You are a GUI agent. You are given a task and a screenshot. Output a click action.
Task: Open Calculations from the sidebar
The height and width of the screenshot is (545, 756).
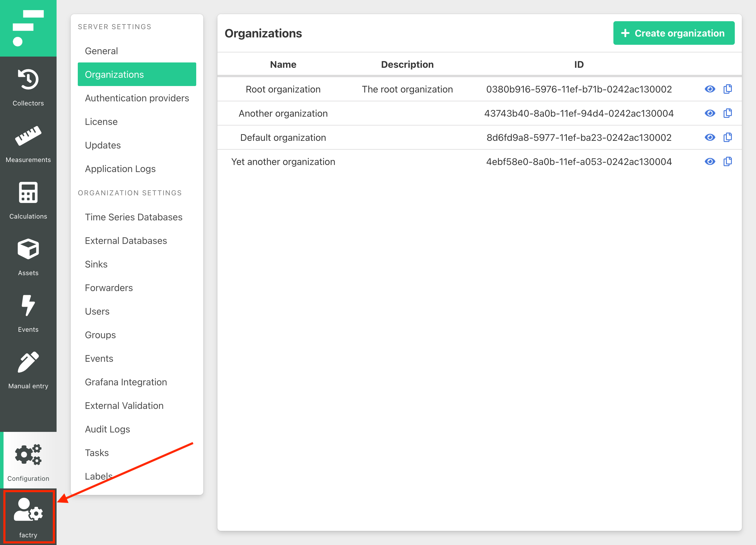[x=28, y=201]
